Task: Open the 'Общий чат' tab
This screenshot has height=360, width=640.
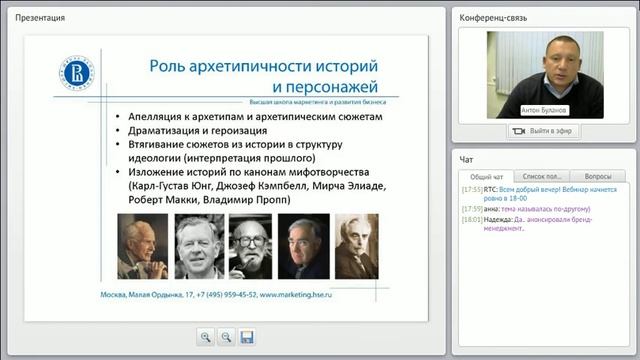Action: [486, 177]
